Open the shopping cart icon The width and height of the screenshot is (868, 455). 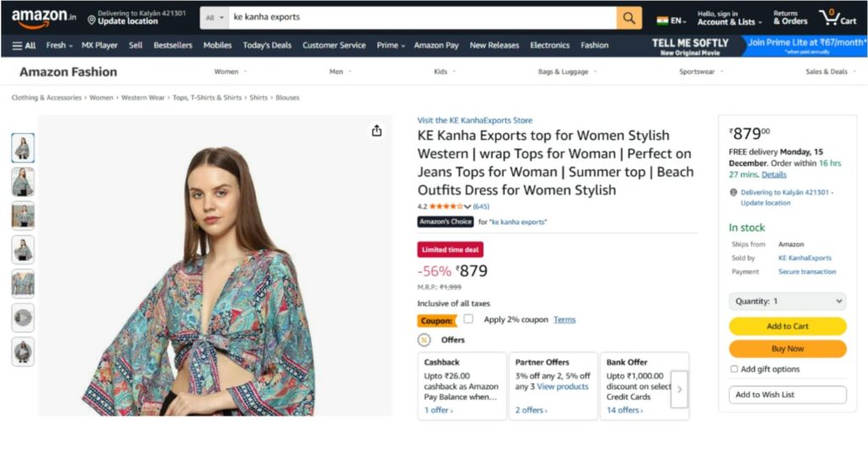click(x=837, y=18)
